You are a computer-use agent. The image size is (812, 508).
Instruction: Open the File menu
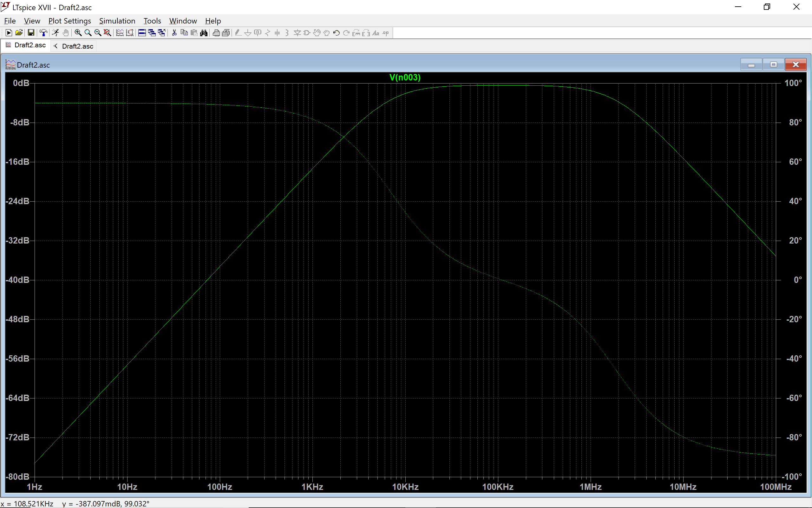pos(10,21)
